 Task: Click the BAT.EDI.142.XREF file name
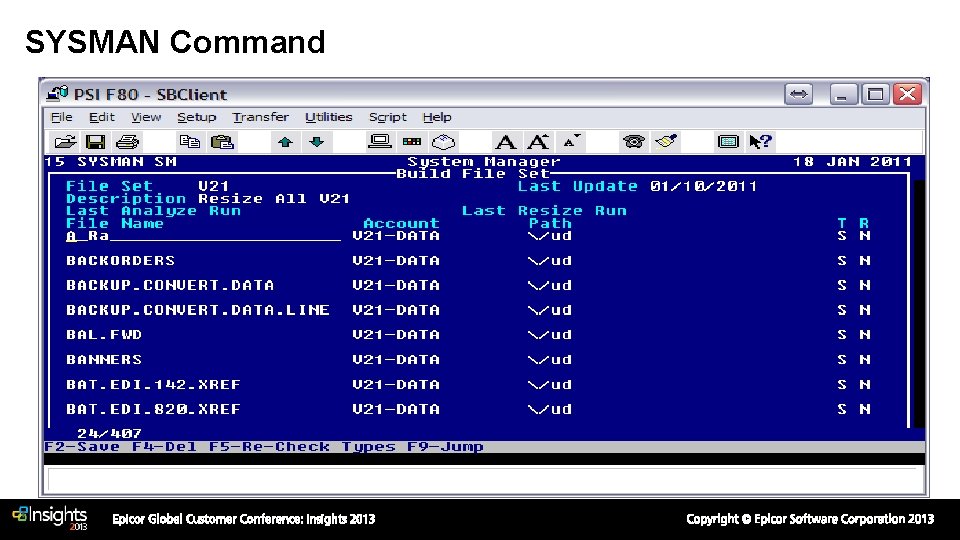(x=154, y=384)
